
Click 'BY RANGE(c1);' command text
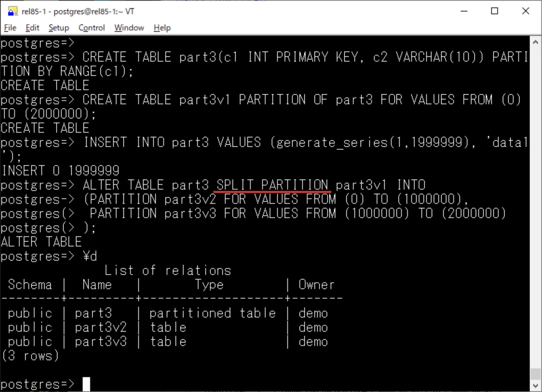pyautogui.click(x=85, y=72)
